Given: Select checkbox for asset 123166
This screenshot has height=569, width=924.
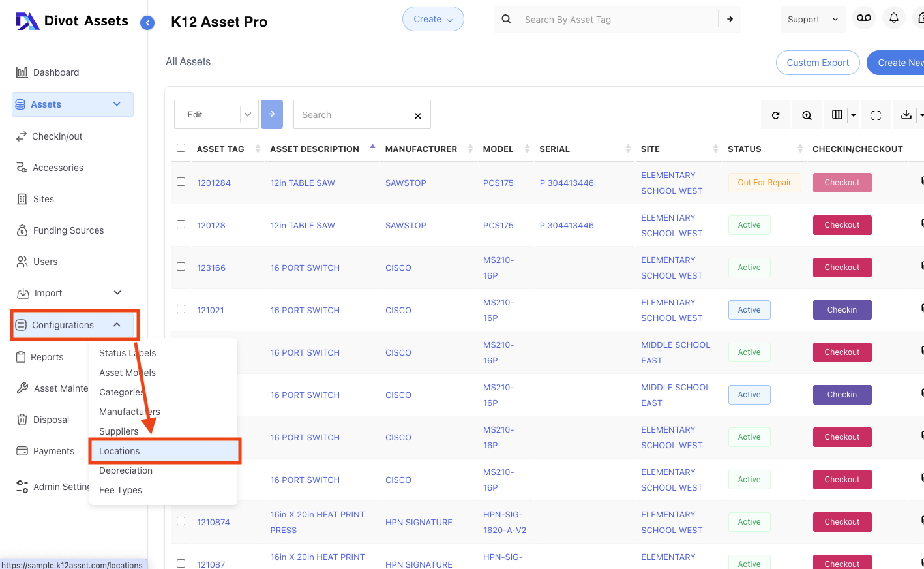Looking at the screenshot, I should [x=181, y=267].
